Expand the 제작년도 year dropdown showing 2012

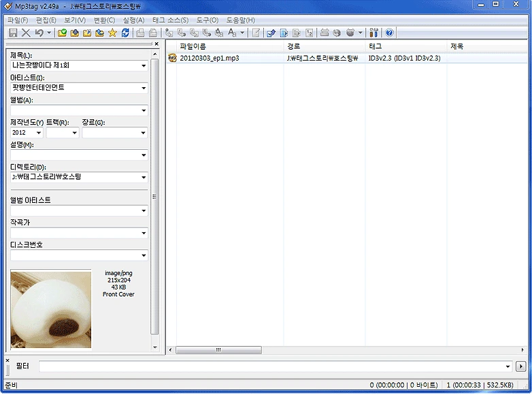coord(39,133)
